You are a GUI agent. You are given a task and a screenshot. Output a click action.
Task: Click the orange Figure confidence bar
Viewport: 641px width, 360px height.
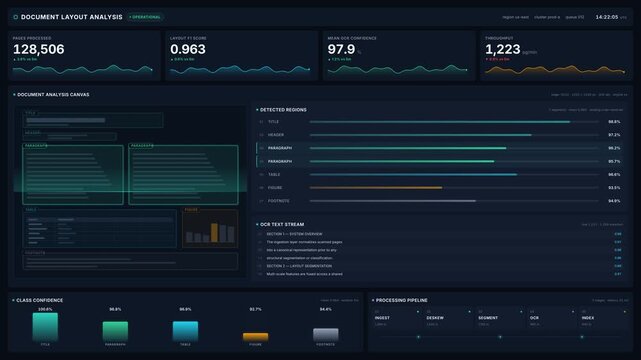[376, 188]
